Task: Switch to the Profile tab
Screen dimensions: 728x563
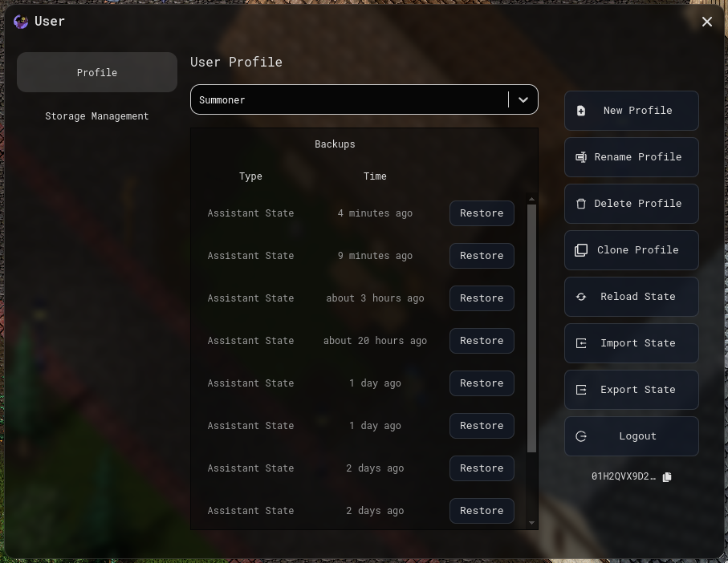Action: (97, 72)
